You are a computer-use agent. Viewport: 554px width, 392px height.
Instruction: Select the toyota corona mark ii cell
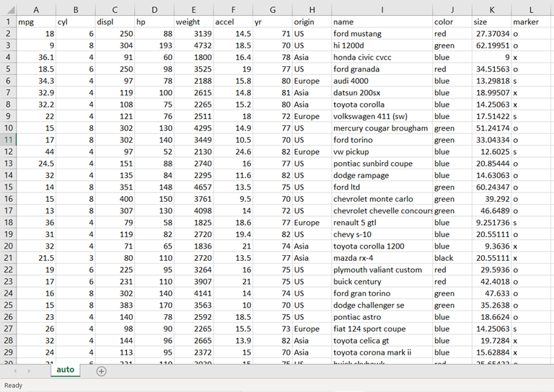click(382, 352)
